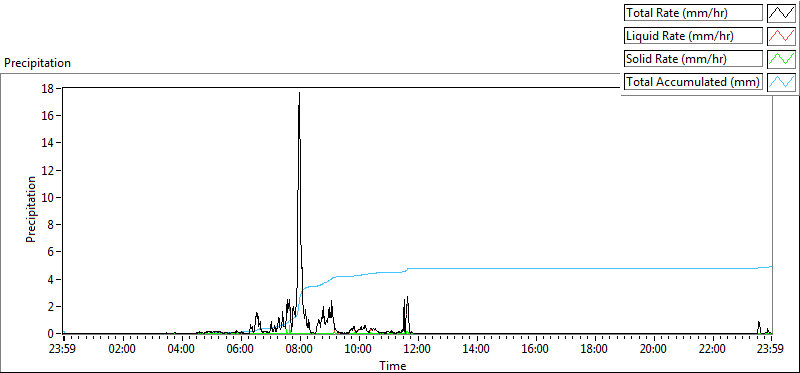
Task: Click the 16:00 time axis label
Action: point(536,350)
